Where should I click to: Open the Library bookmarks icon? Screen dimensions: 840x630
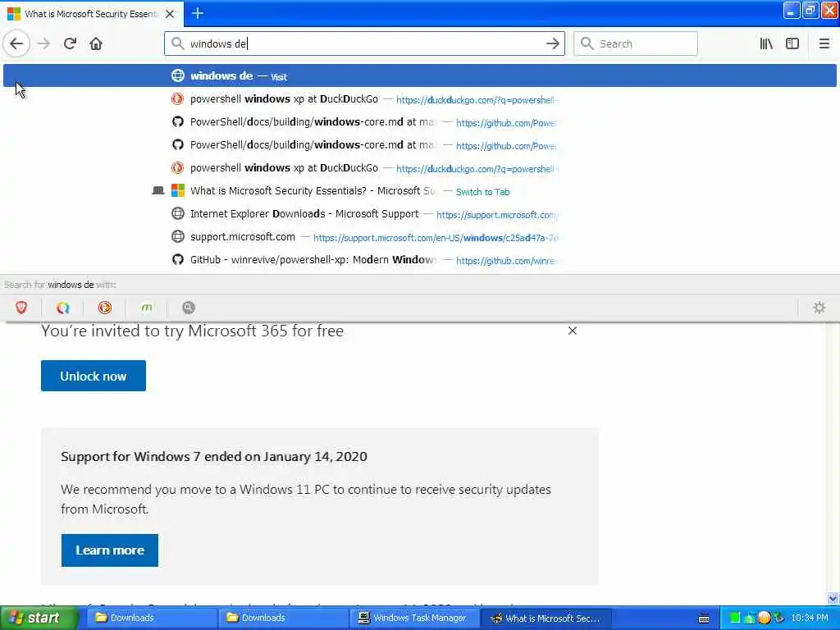pos(766,44)
